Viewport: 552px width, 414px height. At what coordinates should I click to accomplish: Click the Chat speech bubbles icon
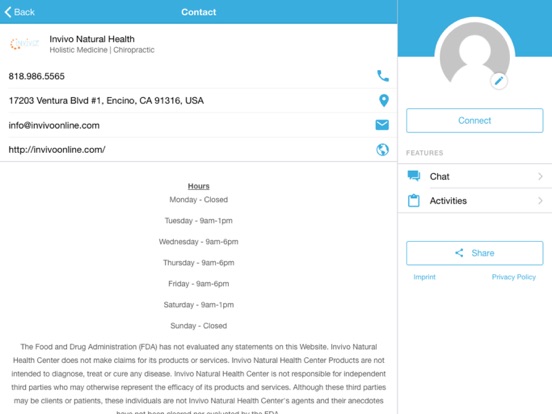(x=414, y=176)
